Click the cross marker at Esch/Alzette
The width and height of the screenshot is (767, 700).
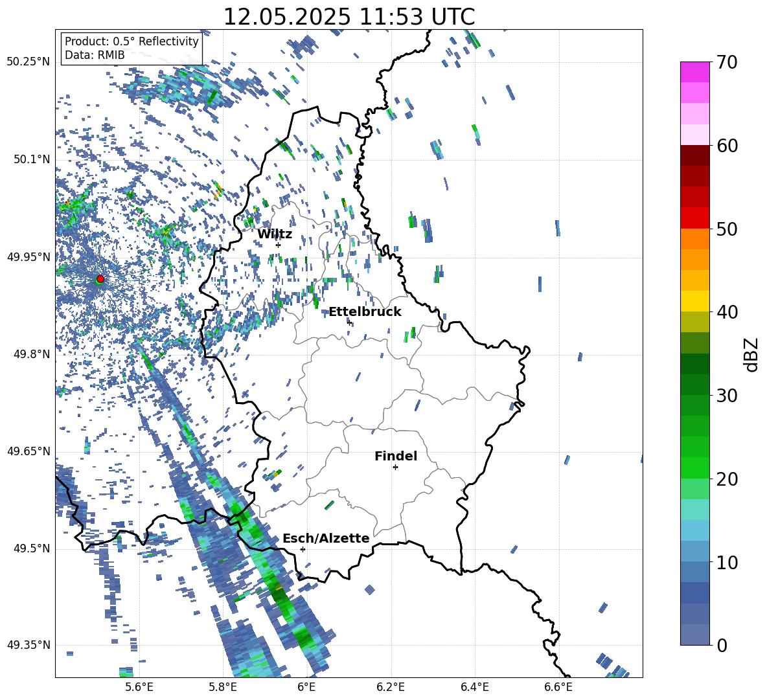[x=303, y=549]
